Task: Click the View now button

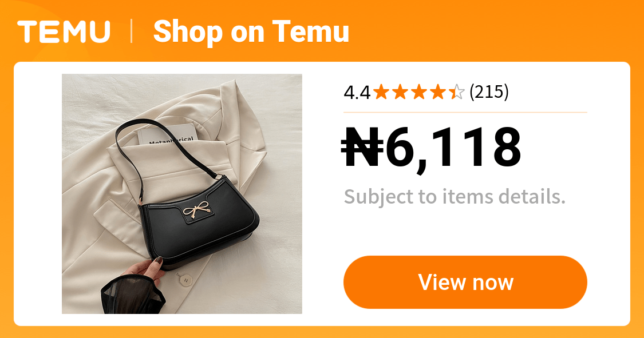Action: 465,282
